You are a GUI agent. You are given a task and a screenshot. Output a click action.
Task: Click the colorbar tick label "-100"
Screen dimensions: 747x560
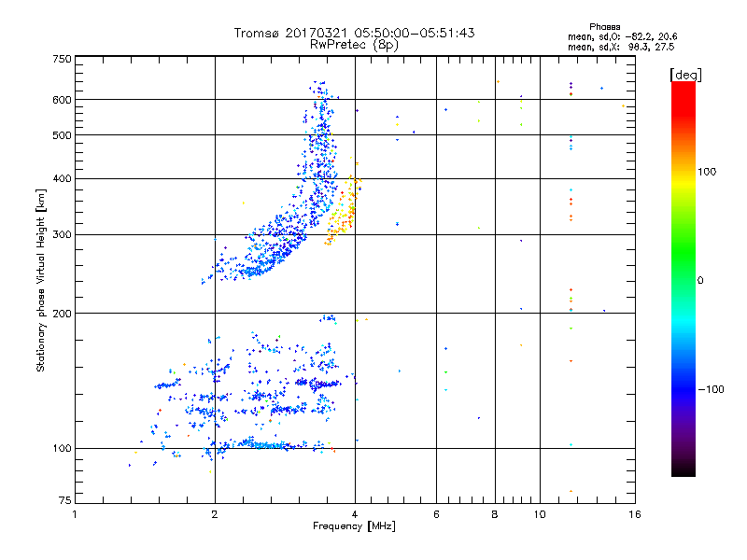coord(711,389)
